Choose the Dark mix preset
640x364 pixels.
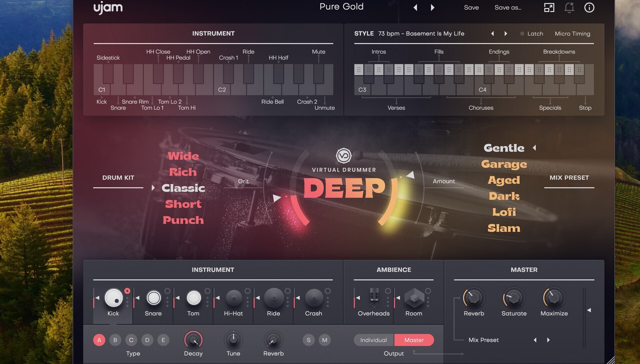[504, 196]
